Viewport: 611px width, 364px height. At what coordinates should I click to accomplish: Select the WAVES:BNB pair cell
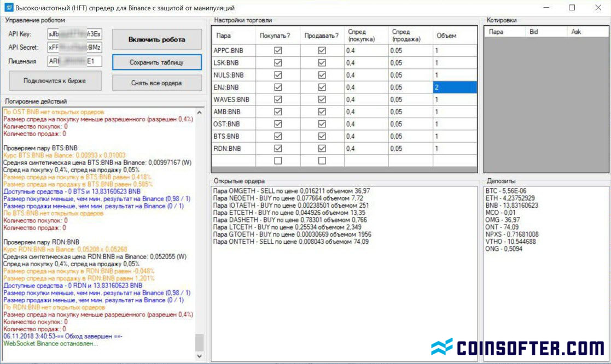click(x=234, y=99)
